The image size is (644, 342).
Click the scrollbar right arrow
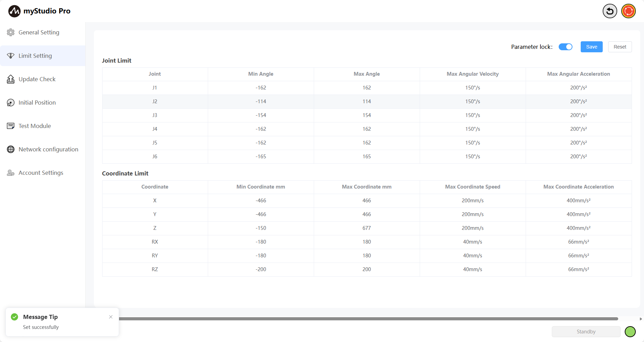[641, 319]
